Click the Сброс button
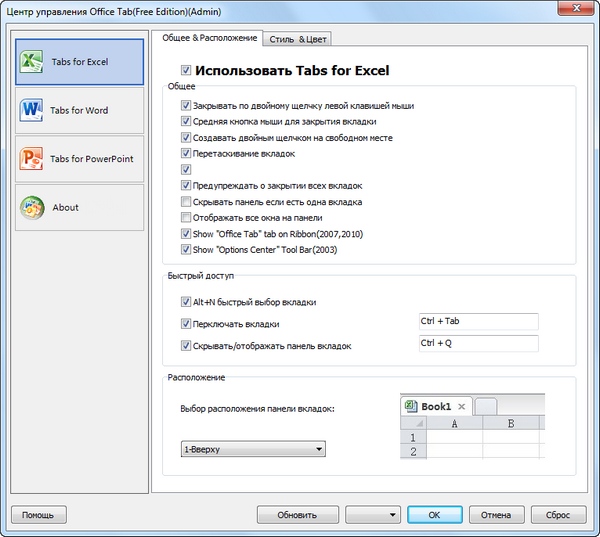600x537 pixels. tap(558, 515)
